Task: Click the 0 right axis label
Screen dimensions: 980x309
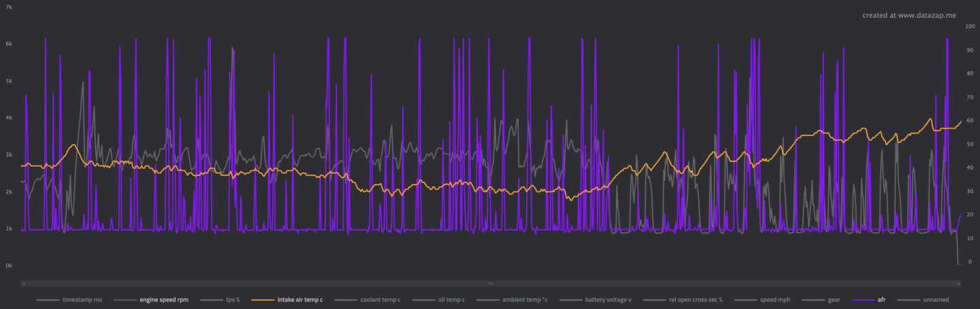Action: click(x=970, y=262)
